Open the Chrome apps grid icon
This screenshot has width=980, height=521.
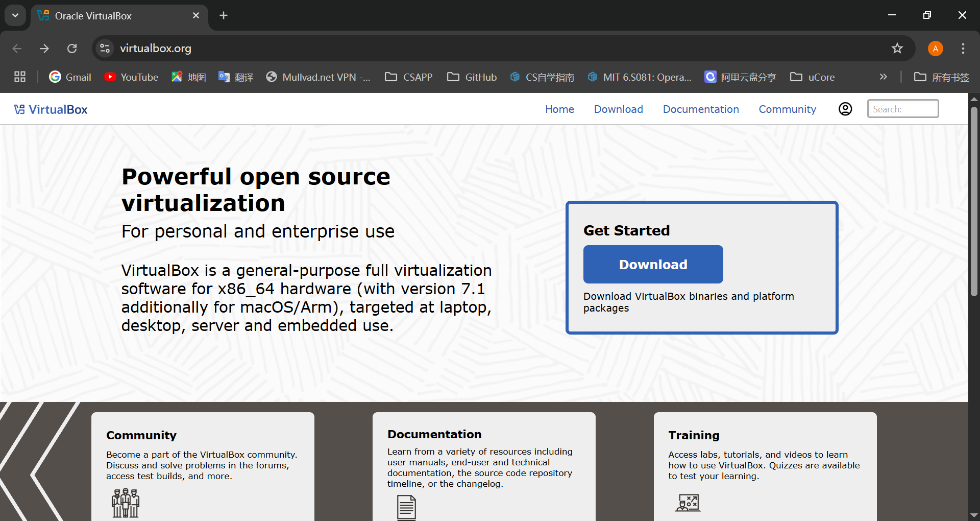[20, 77]
